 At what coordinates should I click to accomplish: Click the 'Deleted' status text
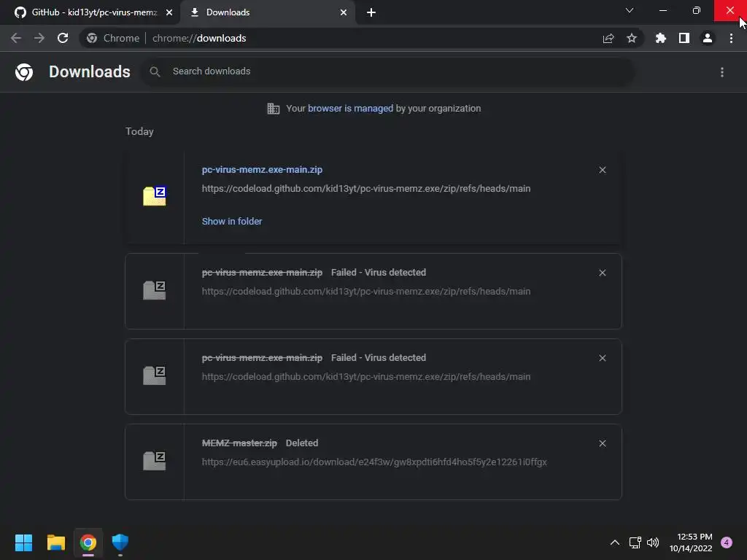[x=302, y=443]
